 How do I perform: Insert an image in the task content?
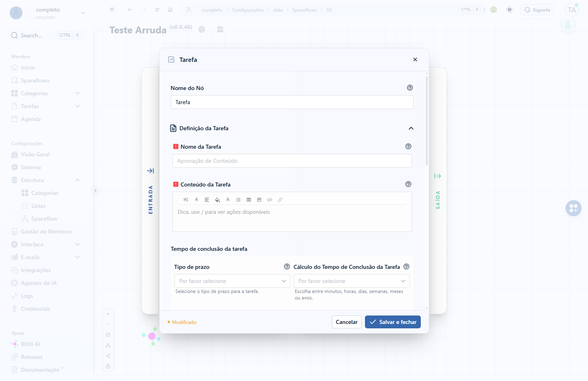click(259, 200)
